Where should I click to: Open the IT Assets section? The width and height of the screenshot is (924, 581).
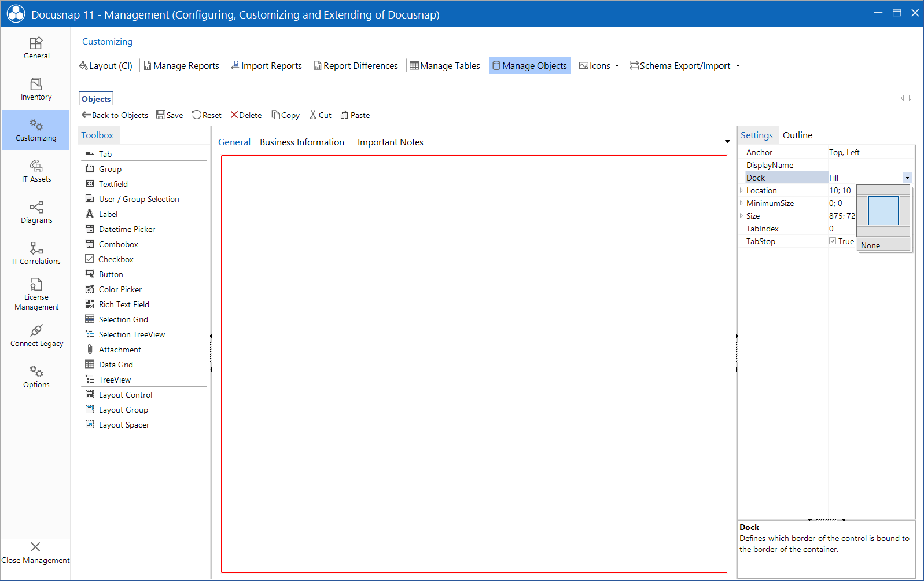pyautogui.click(x=36, y=171)
